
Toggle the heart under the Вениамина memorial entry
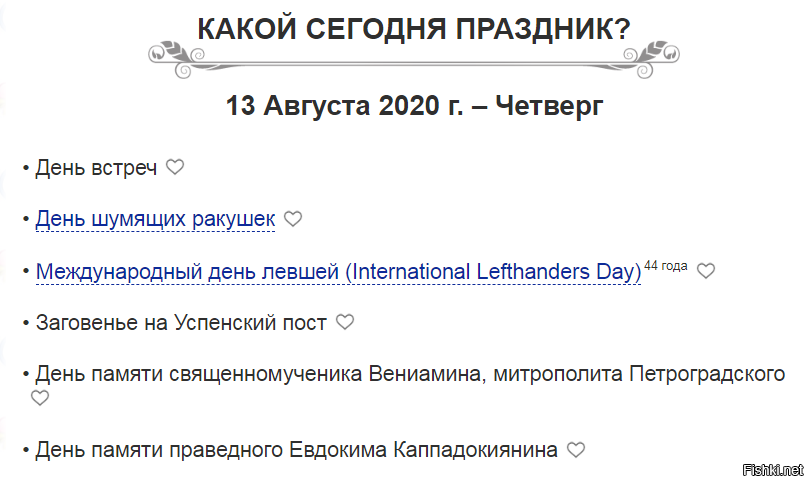point(40,398)
